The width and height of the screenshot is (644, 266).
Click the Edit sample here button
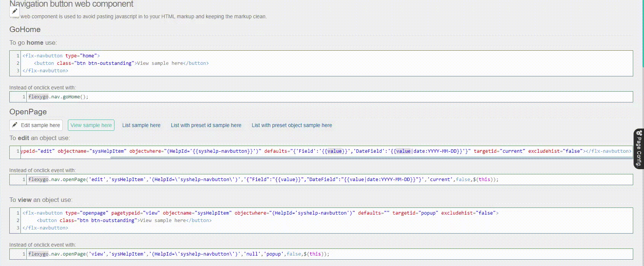[x=36, y=125]
